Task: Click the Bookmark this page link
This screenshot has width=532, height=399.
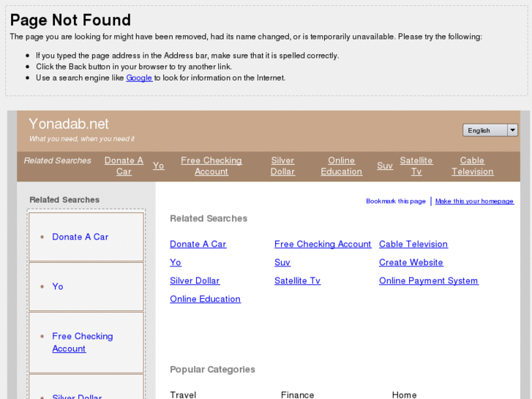Action: point(395,201)
